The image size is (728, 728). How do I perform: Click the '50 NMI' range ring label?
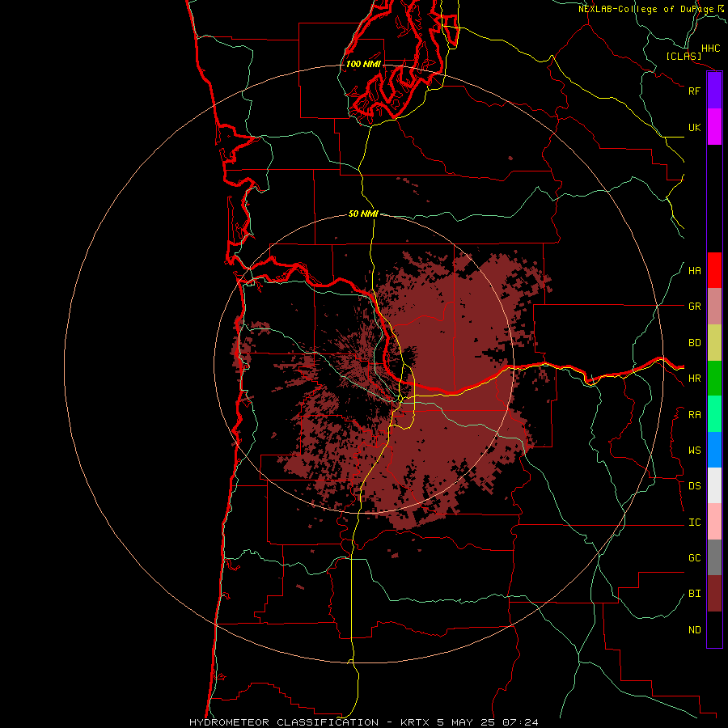tap(363, 214)
